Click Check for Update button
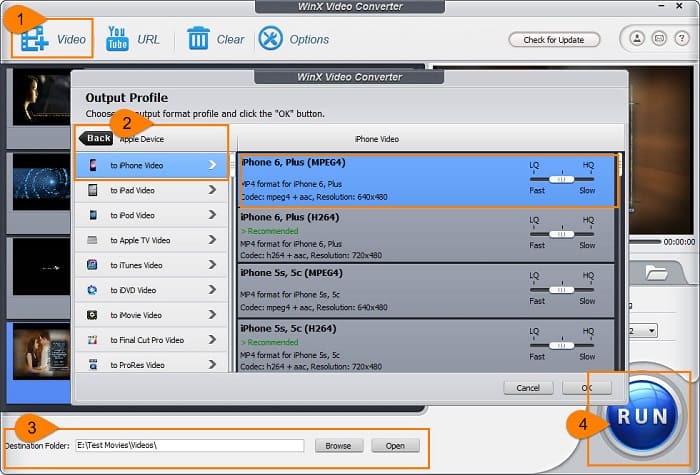The width and height of the screenshot is (700, 475). [x=554, y=40]
